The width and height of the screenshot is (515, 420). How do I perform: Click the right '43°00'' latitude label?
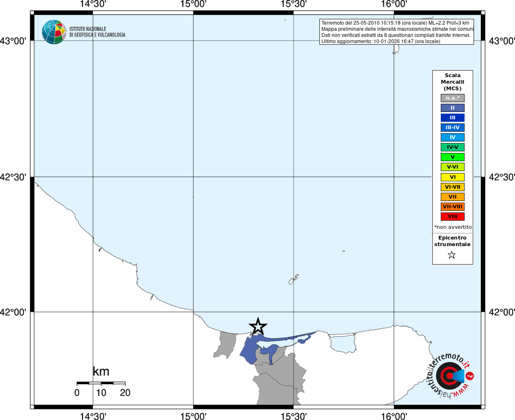tap(502, 41)
